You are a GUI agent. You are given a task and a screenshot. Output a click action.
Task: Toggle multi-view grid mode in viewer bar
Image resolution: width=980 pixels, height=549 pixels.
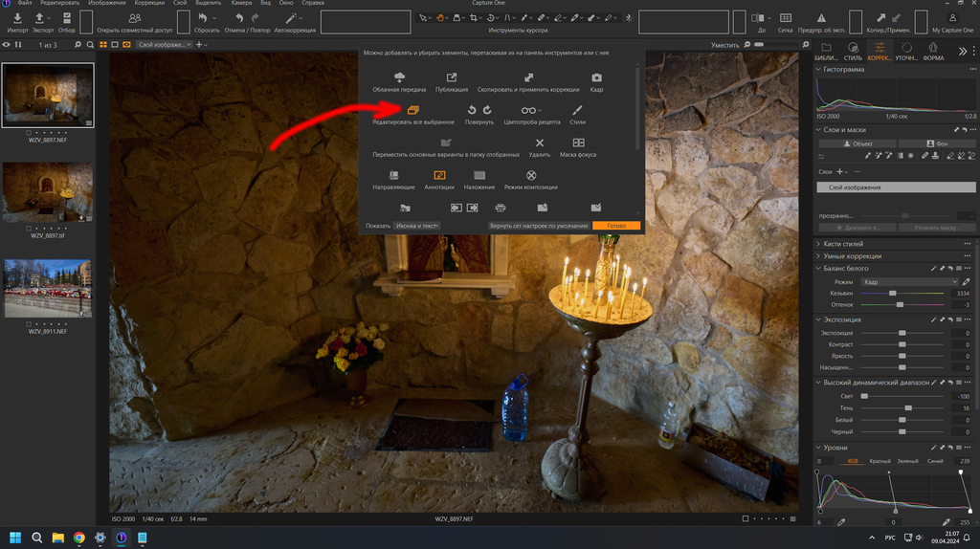[x=103, y=44]
